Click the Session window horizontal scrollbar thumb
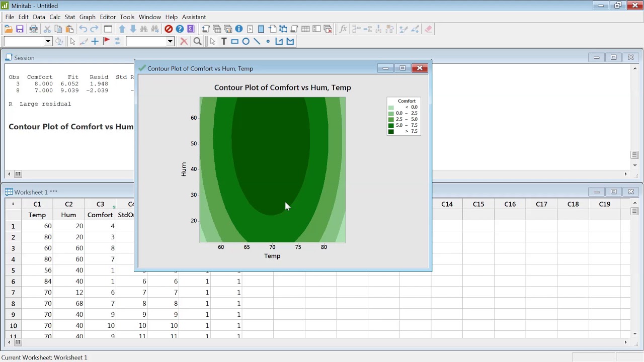644x362 pixels. [x=18, y=174]
